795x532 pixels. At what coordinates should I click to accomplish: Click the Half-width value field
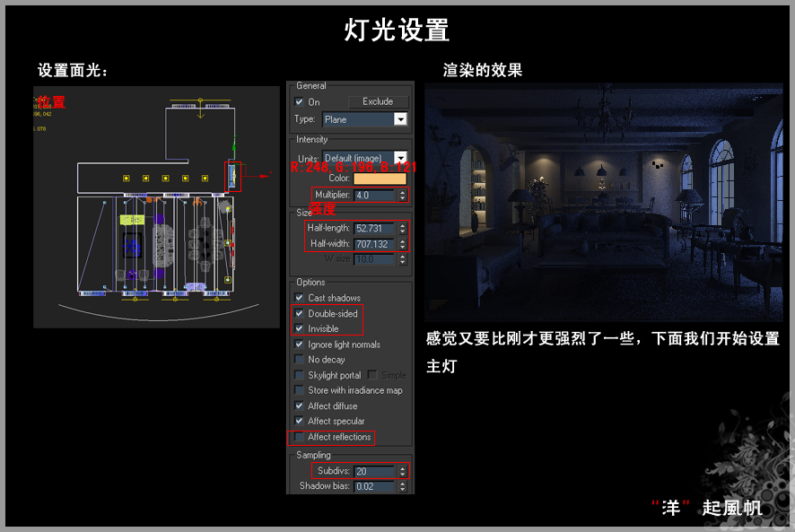click(x=373, y=244)
